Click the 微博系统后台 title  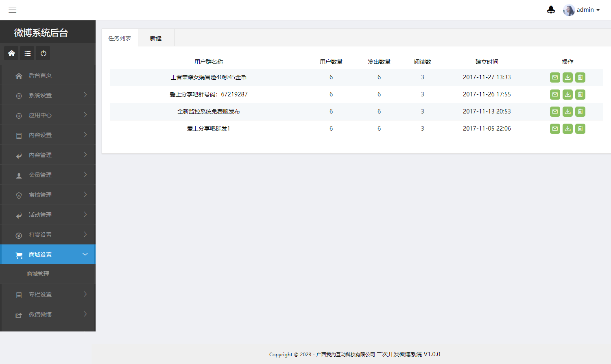coord(41,33)
